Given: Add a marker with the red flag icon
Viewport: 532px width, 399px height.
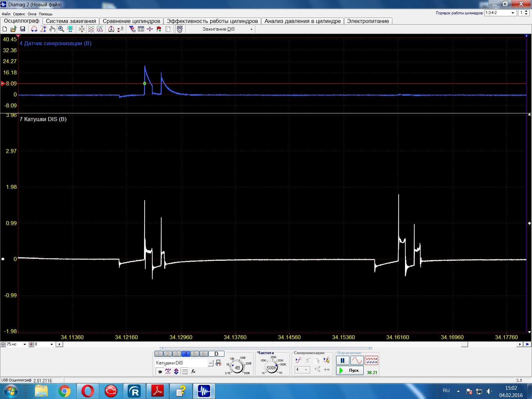Looking at the screenshot, I should tap(159, 29).
